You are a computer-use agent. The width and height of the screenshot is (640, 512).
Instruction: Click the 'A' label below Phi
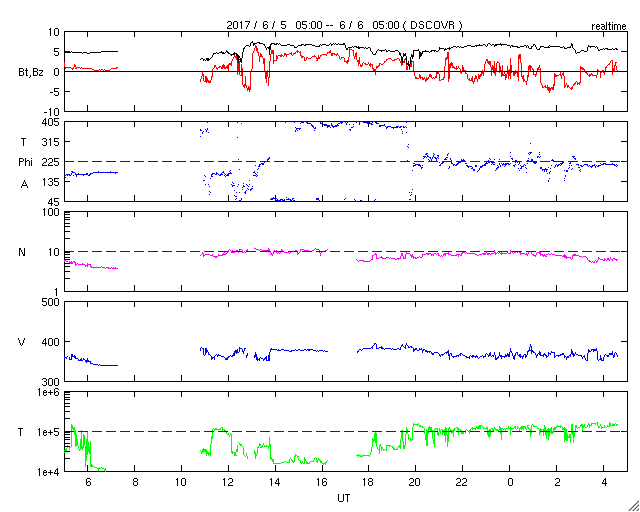[25, 185]
